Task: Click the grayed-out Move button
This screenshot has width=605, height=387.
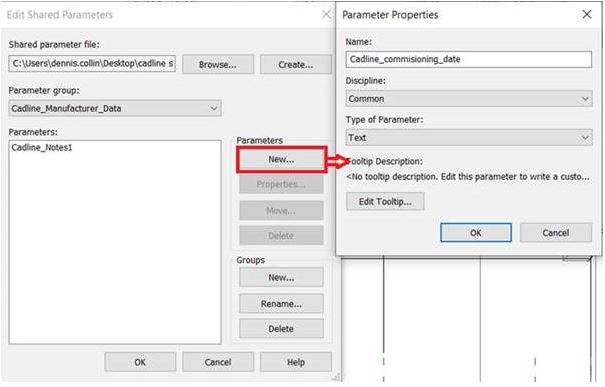Action: [281, 211]
